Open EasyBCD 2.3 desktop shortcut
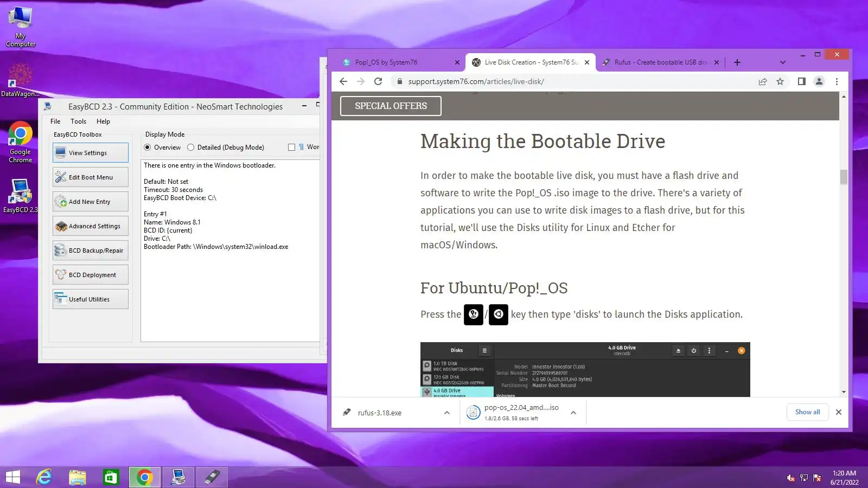 (x=20, y=195)
